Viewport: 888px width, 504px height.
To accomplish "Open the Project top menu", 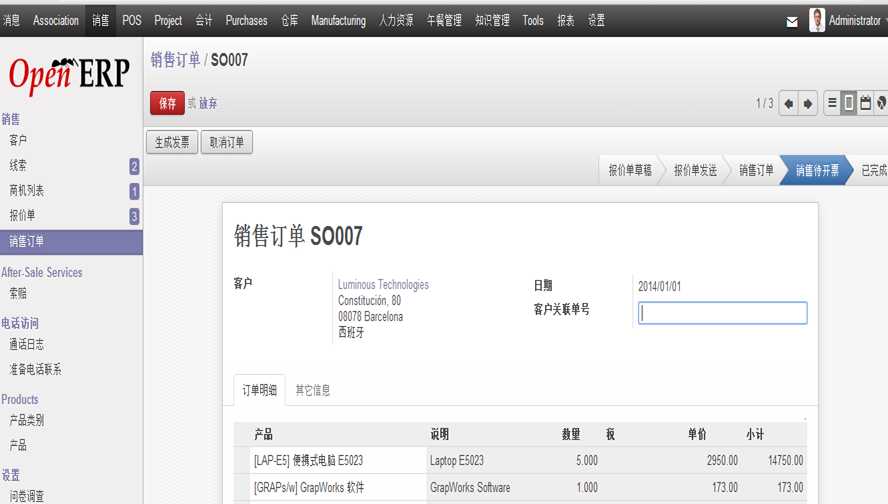I will (168, 20).
